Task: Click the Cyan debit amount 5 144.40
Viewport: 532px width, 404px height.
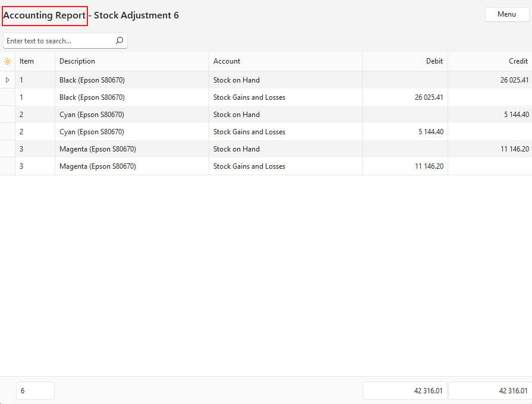Action: click(x=430, y=132)
